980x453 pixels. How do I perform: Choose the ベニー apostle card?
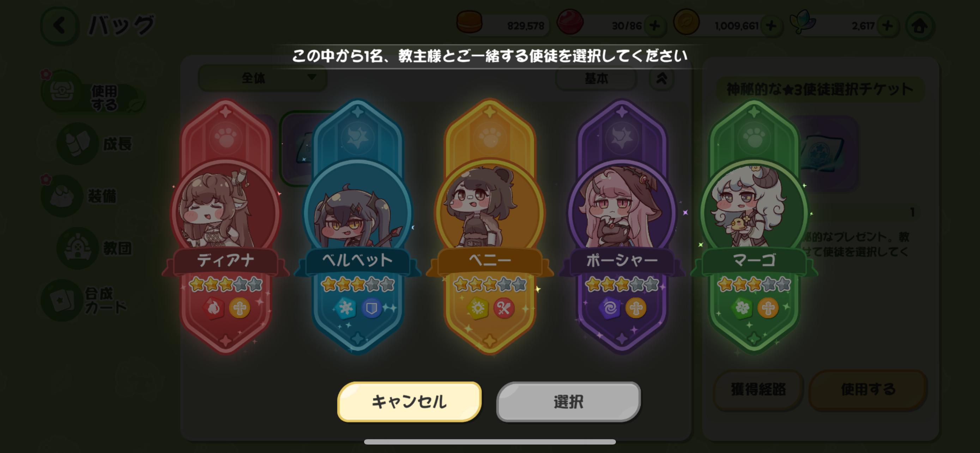[x=490, y=226]
